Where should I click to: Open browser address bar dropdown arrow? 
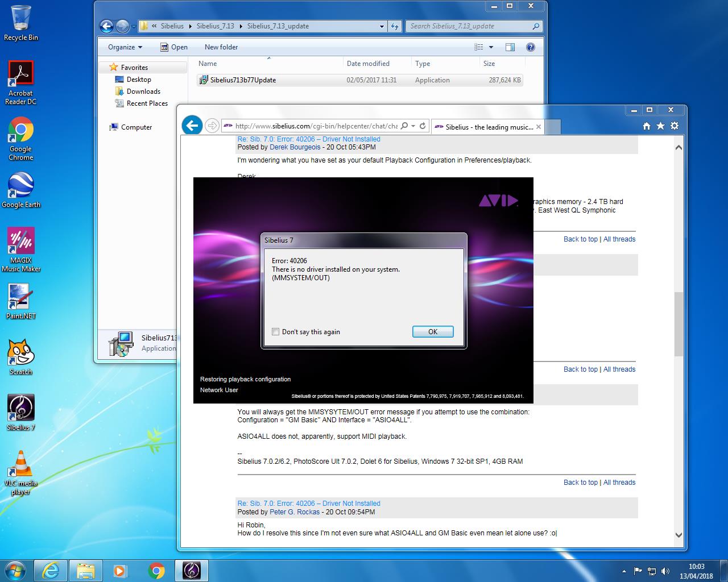click(x=413, y=126)
